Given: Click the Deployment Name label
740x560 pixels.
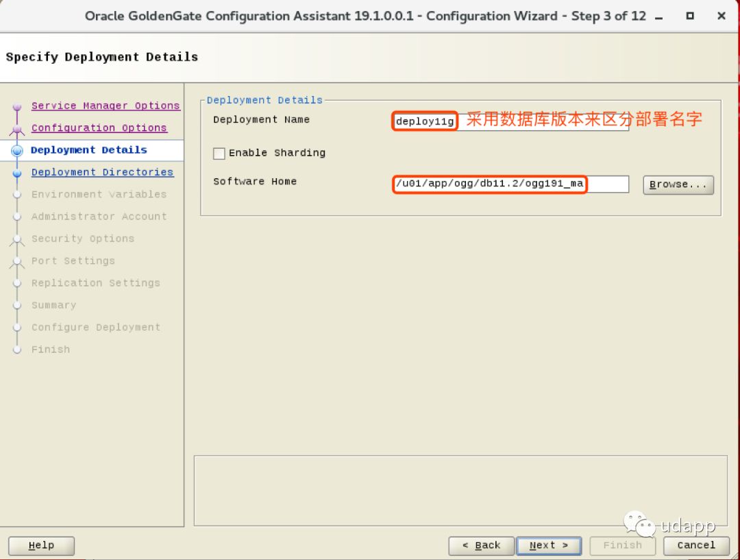Looking at the screenshot, I should (262, 120).
